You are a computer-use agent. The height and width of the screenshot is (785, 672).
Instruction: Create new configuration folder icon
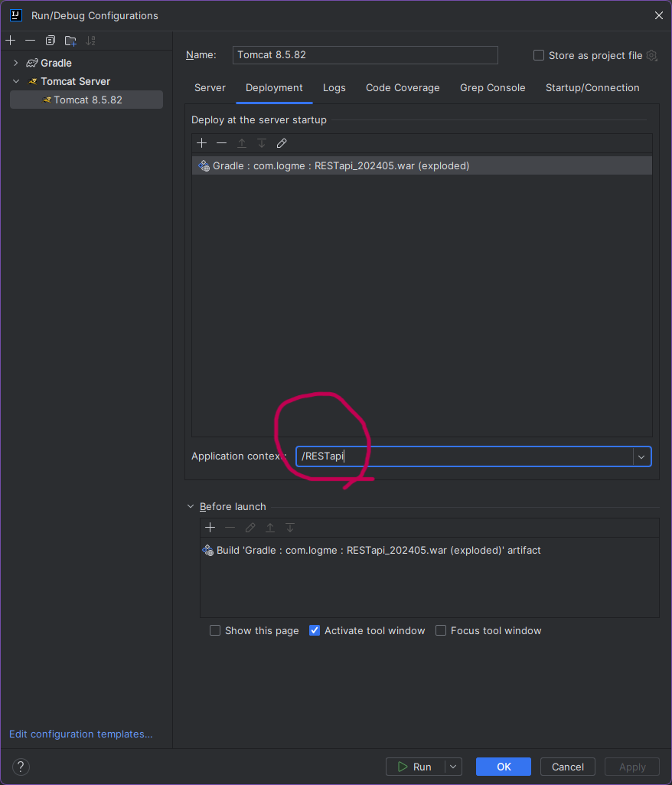point(70,41)
